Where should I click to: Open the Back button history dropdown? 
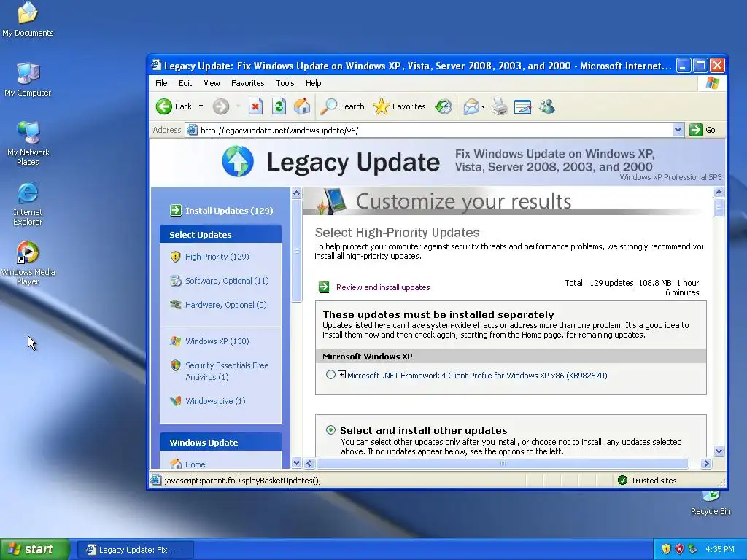point(201,106)
